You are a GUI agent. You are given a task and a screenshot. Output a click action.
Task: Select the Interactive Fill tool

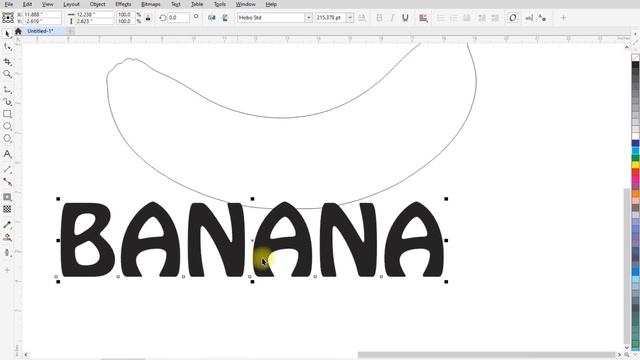tap(7, 237)
